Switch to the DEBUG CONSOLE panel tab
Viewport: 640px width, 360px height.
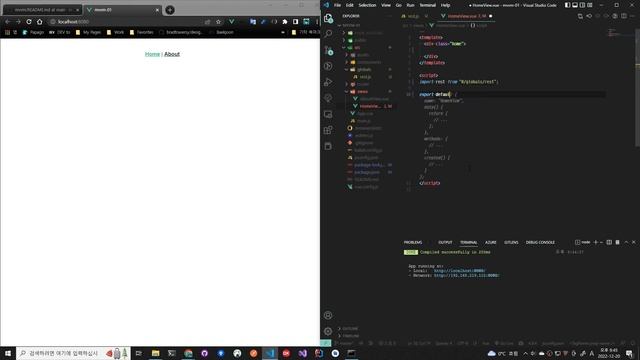tap(540, 242)
